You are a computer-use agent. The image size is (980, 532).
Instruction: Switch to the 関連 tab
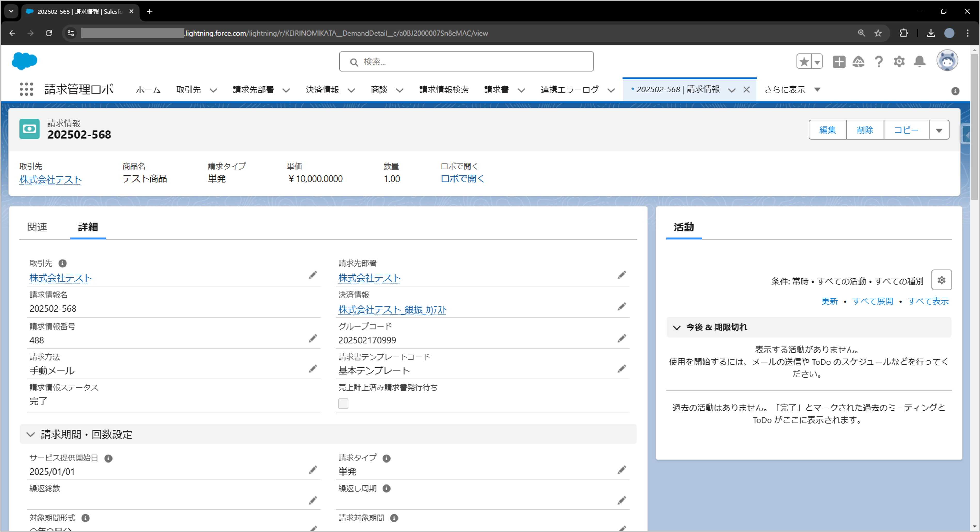37,227
